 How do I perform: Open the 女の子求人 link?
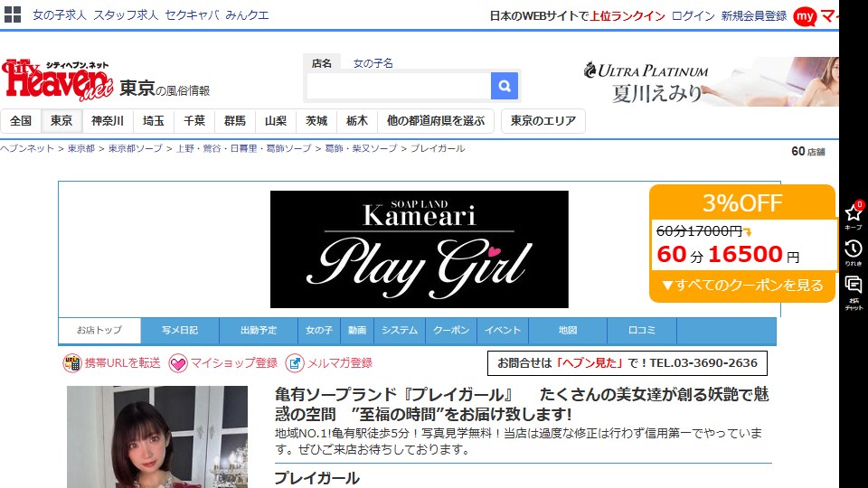point(60,15)
